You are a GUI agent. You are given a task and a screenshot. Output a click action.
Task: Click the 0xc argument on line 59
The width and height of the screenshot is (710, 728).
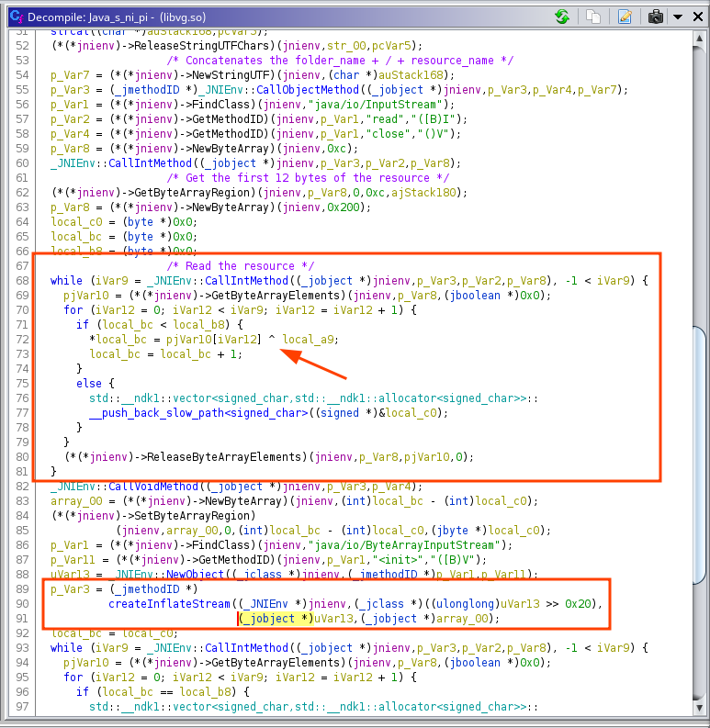tap(336, 149)
